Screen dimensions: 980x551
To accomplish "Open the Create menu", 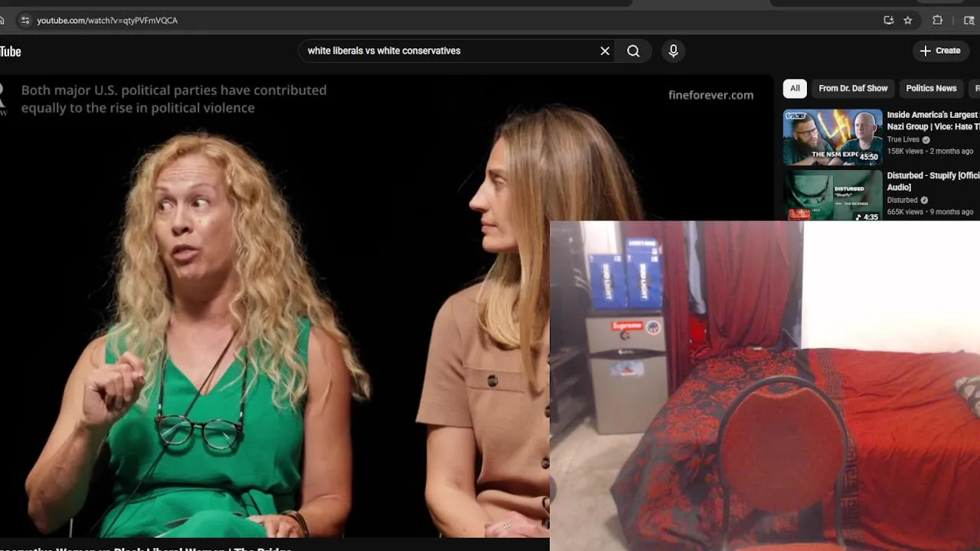I will [940, 51].
